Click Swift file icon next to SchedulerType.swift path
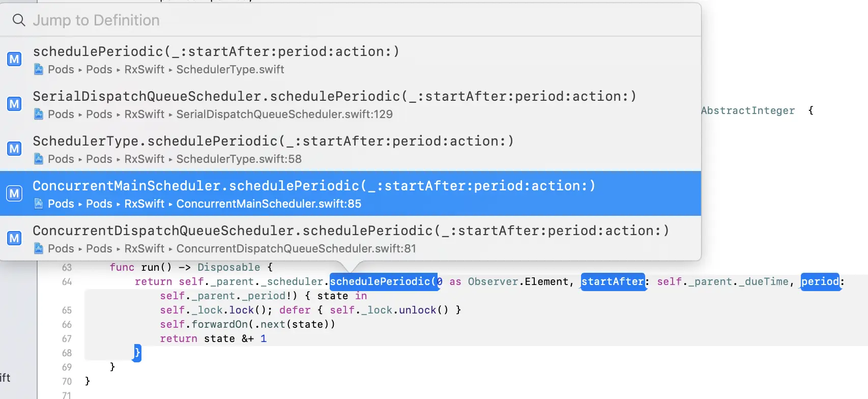This screenshot has width=868, height=399. coord(39,70)
